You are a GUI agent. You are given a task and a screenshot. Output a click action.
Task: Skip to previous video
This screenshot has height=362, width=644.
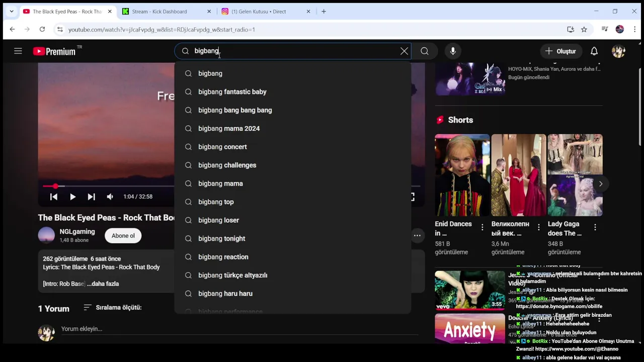pos(54,197)
